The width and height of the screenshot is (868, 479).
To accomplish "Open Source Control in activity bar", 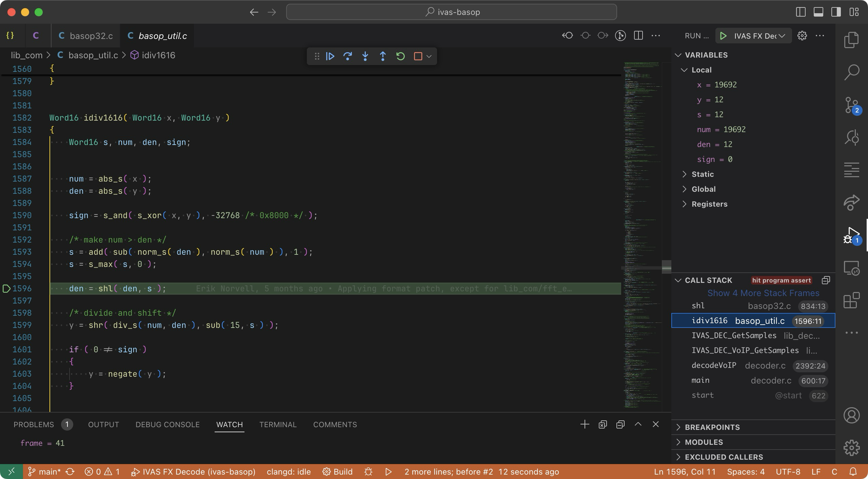I will [851, 105].
